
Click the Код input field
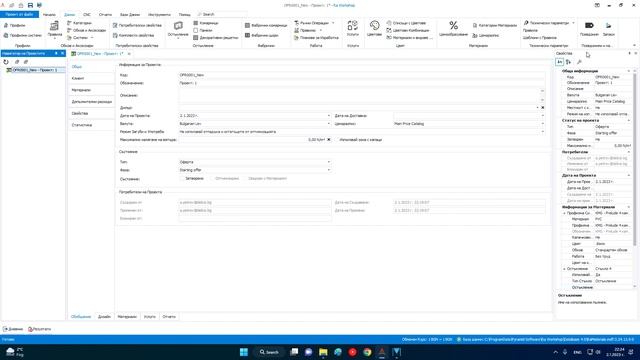361,75
